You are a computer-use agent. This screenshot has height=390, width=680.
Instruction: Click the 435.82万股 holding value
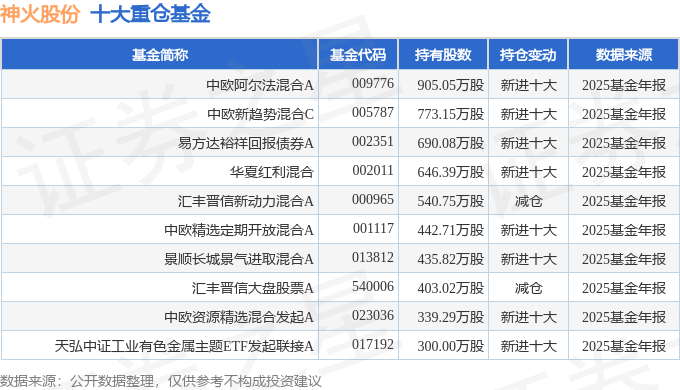click(x=451, y=259)
